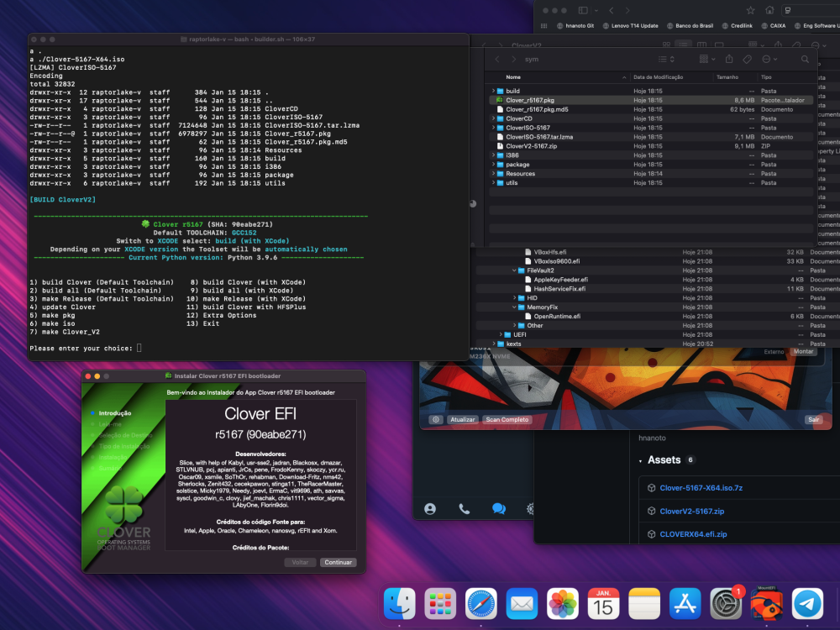Click Sair button in MountEFI
This screenshot has width=840, height=630.
pyautogui.click(x=813, y=419)
